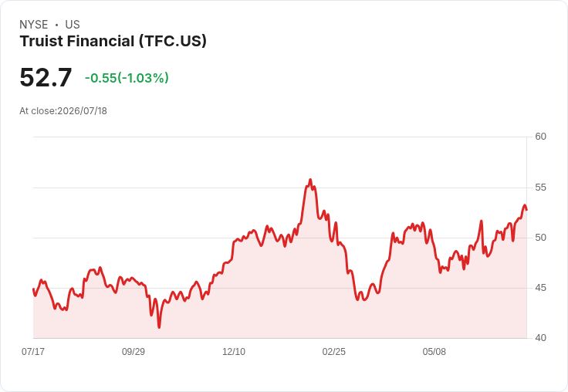Select the 45 price axis label
568x392 pixels.
540,288
